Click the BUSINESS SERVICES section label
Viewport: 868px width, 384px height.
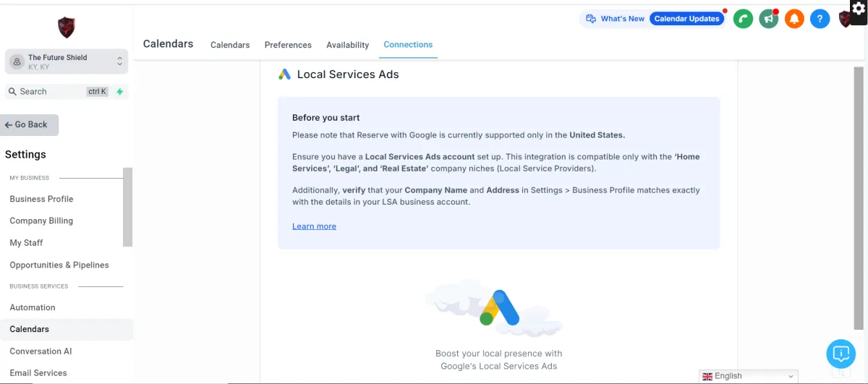coord(39,286)
